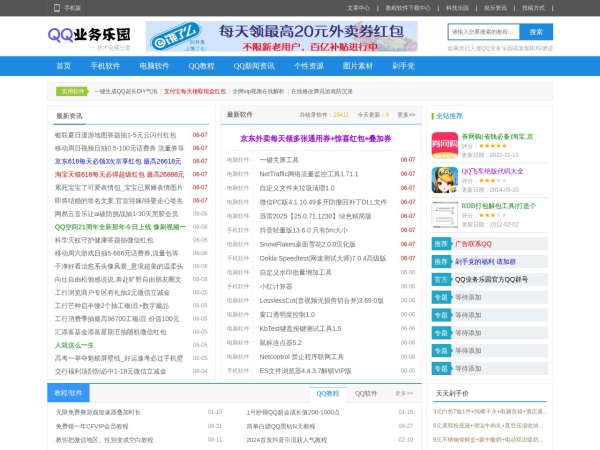The width and height of the screenshot is (600, 450).
Task: Open the QQ教程 navigation item
Action: [x=201, y=66]
